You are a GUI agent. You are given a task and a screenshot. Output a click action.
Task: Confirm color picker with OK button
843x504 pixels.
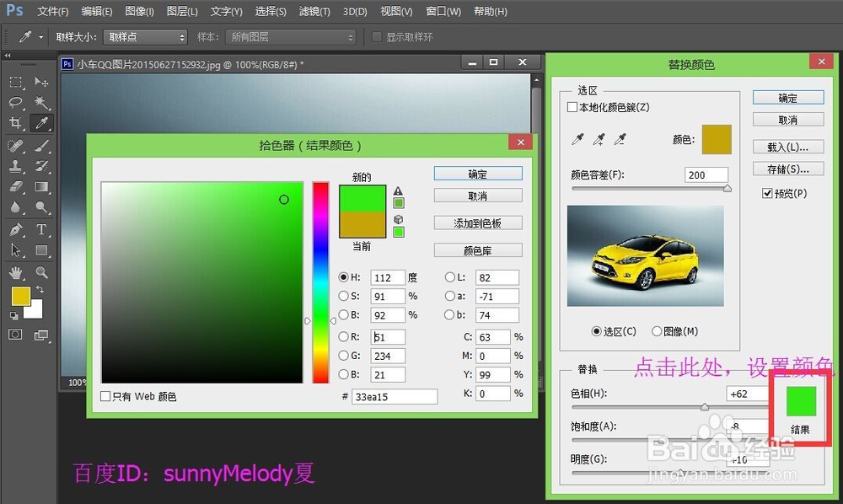(478, 174)
